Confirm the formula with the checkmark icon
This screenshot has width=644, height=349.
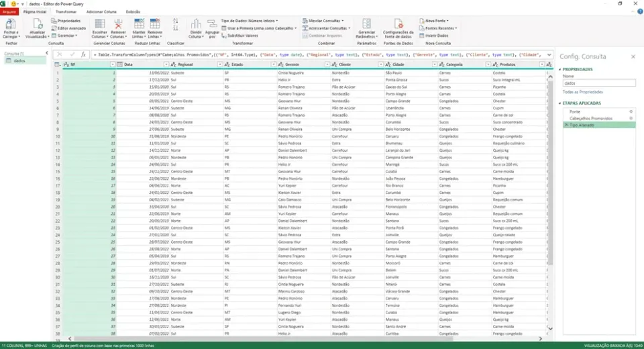(72, 54)
